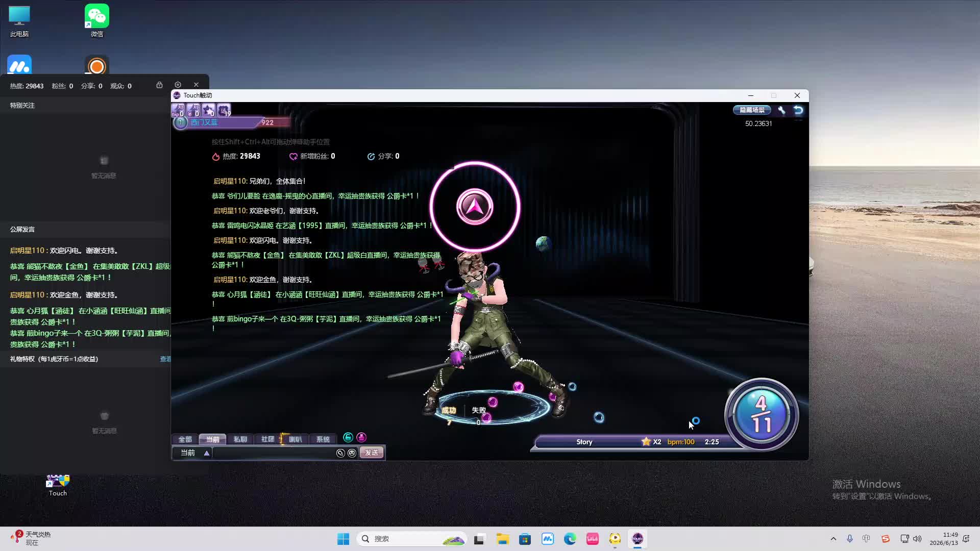Switch to the 当前 chat tab
This screenshot has height=551, width=980.
[x=212, y=439]
